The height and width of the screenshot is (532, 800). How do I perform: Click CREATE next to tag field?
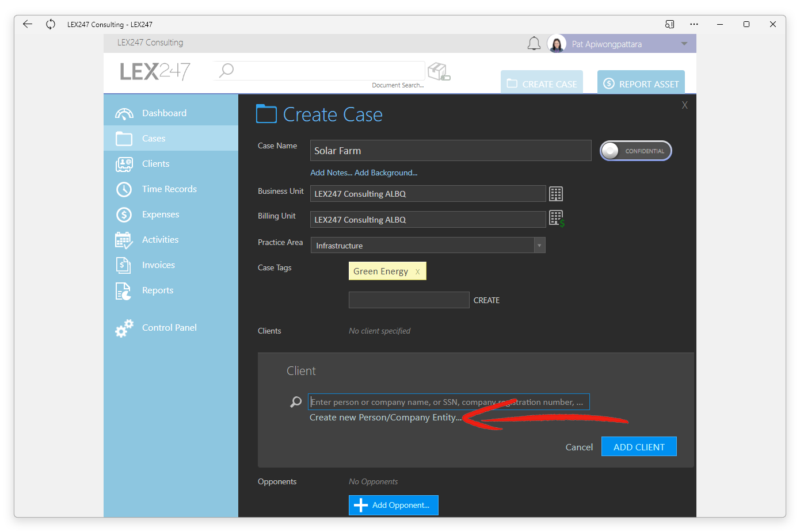coord(486,300)
